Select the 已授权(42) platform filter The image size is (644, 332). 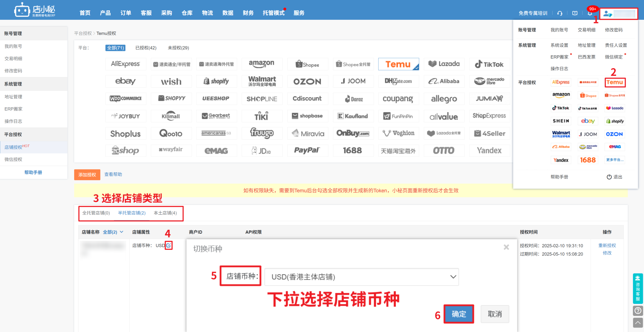point(146,48)
